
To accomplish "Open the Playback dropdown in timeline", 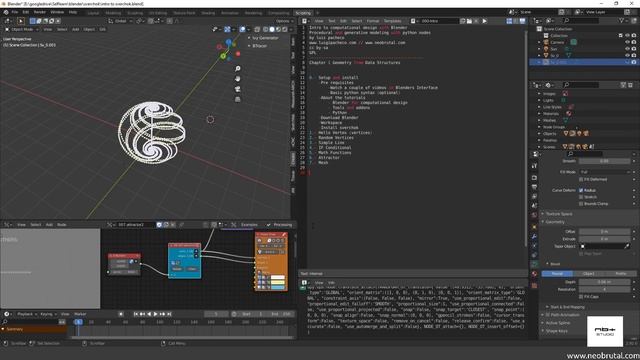I will [x=26, y=314].
